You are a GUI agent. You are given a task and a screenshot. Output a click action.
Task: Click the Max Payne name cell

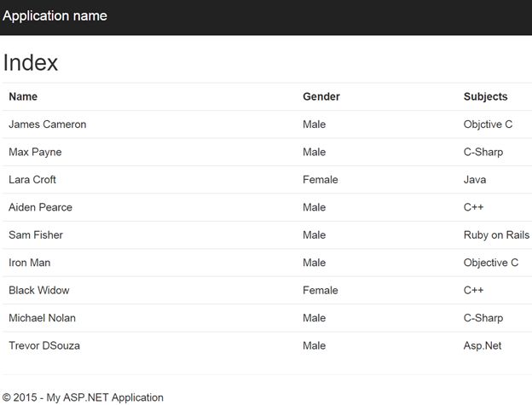[x=35, y=152]
